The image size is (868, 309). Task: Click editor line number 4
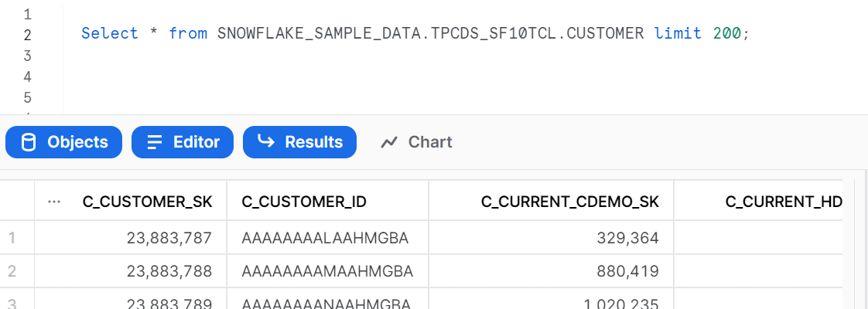coord(28,76)
